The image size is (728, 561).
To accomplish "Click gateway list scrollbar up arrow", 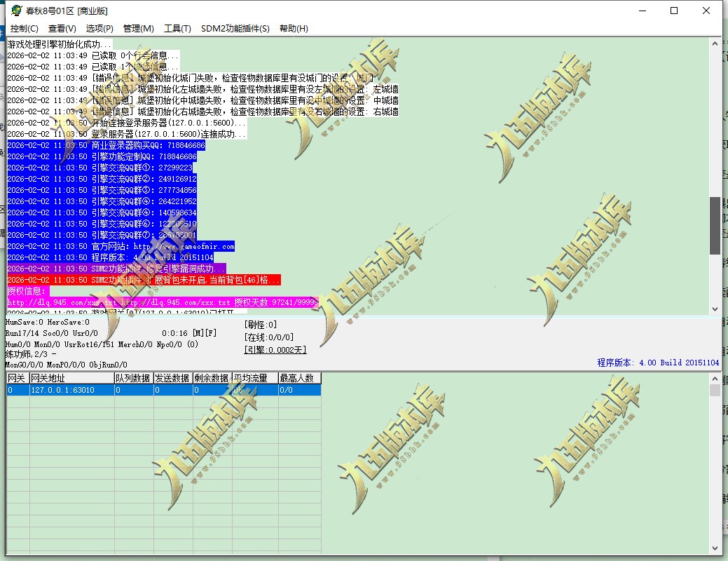I will pos(715,379).
